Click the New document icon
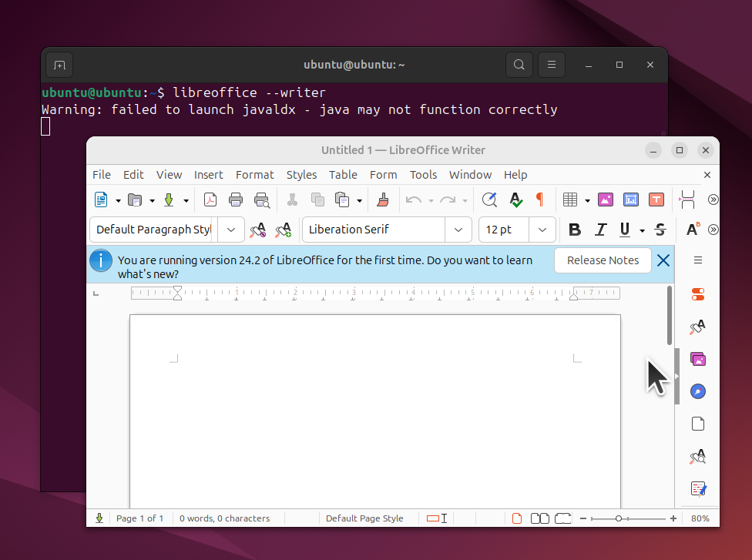 [x=101, y=200]
